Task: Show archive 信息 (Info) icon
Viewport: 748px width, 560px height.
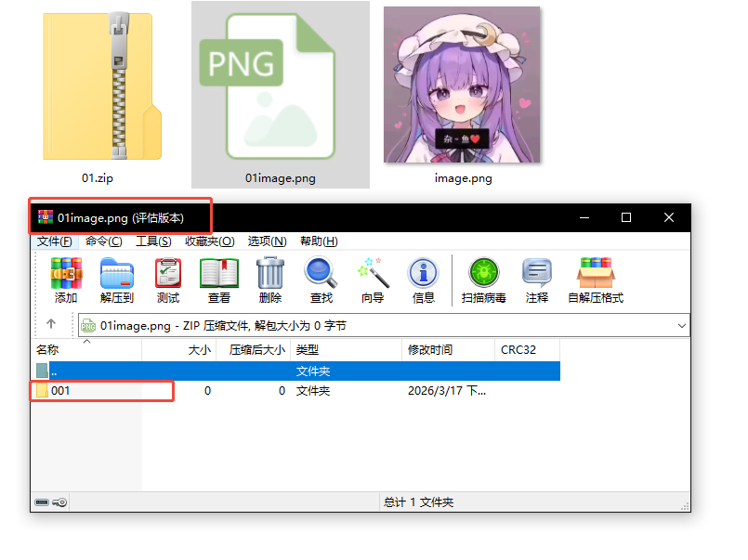Action: [x=424, y=274]
